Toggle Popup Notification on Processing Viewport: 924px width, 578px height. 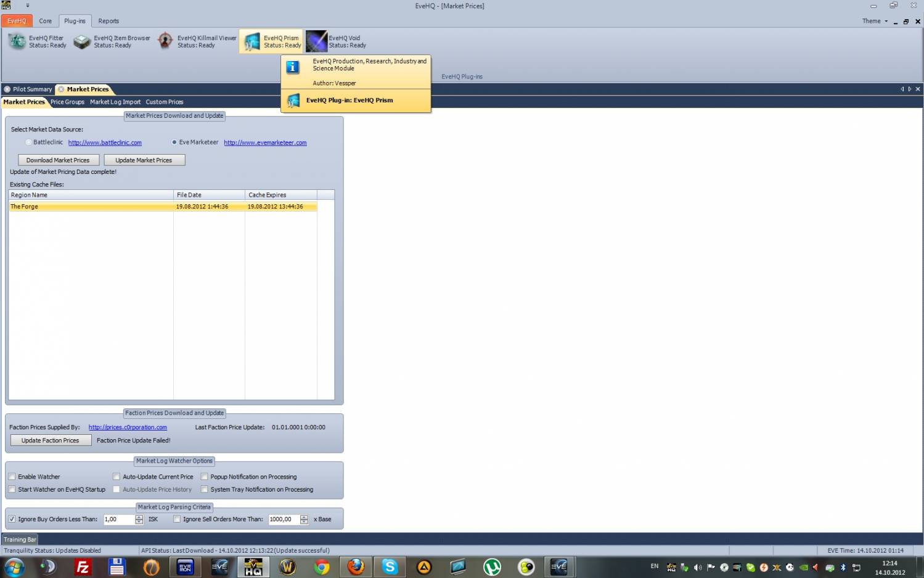204,477
